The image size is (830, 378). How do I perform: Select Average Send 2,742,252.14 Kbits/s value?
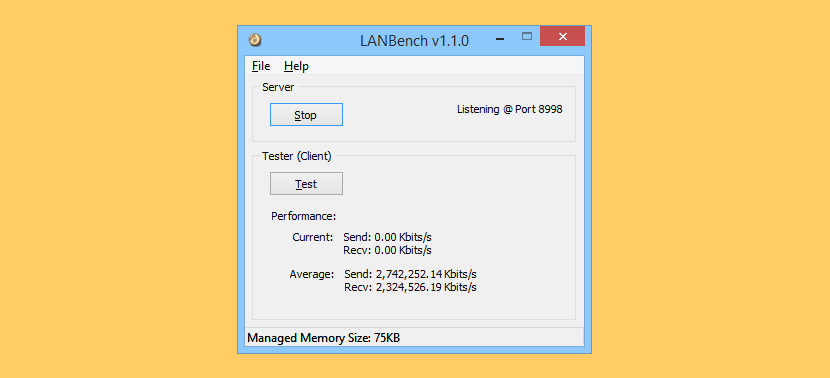click(410, 275)
